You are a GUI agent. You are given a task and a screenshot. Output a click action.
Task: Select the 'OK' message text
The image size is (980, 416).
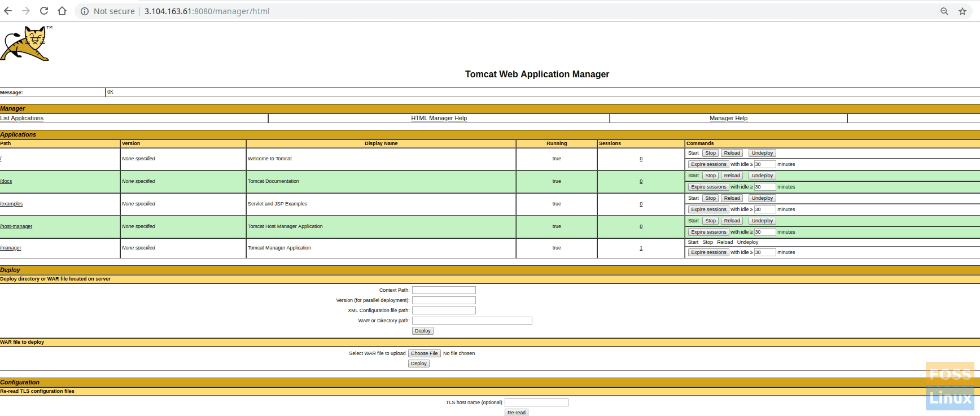click(110, 92)
